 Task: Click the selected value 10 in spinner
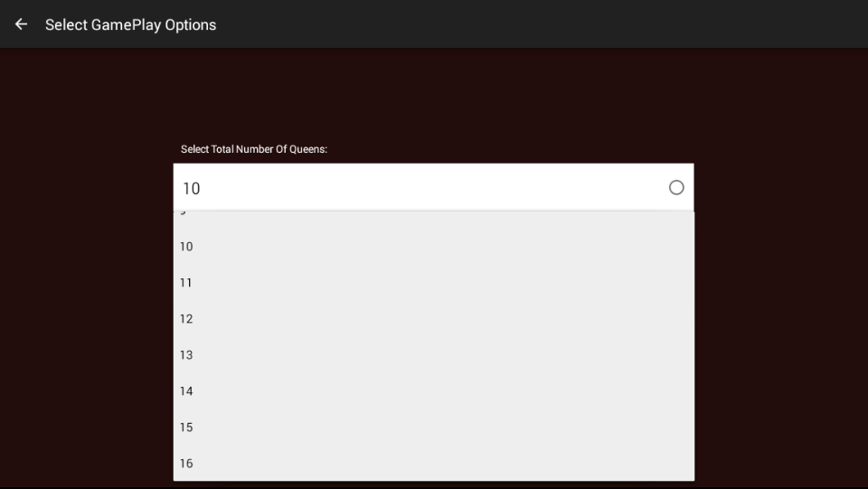click(x=192, y=188)
